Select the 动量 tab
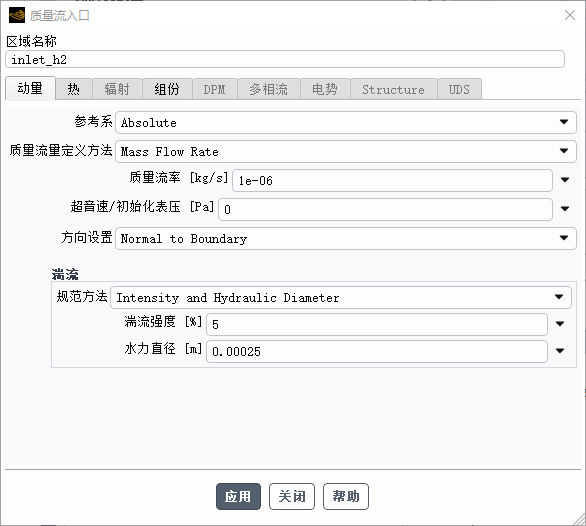 (30, 88)
